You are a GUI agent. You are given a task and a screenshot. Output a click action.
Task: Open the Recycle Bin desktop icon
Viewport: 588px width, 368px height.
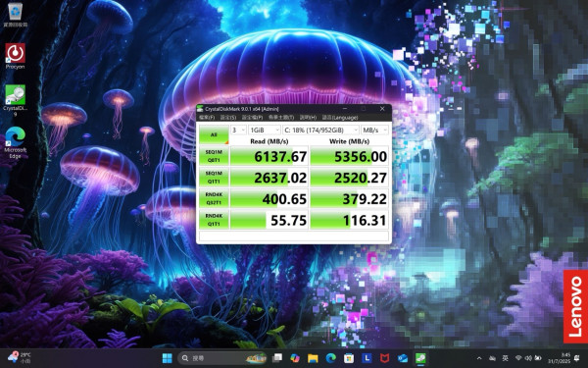[15, 15]
